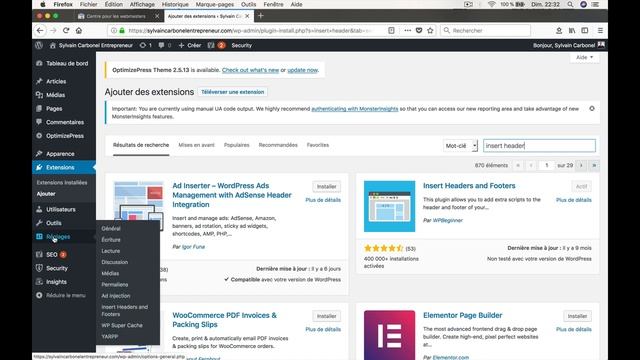Open Apparence sidebar item
The image size is (640, 360).
[64, 154]
